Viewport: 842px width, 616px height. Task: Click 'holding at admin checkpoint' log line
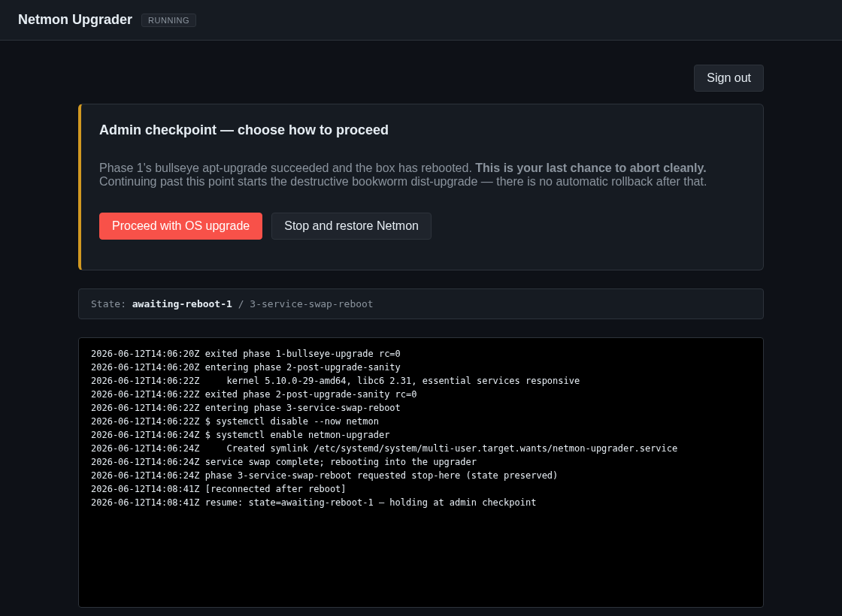point(313,503)
